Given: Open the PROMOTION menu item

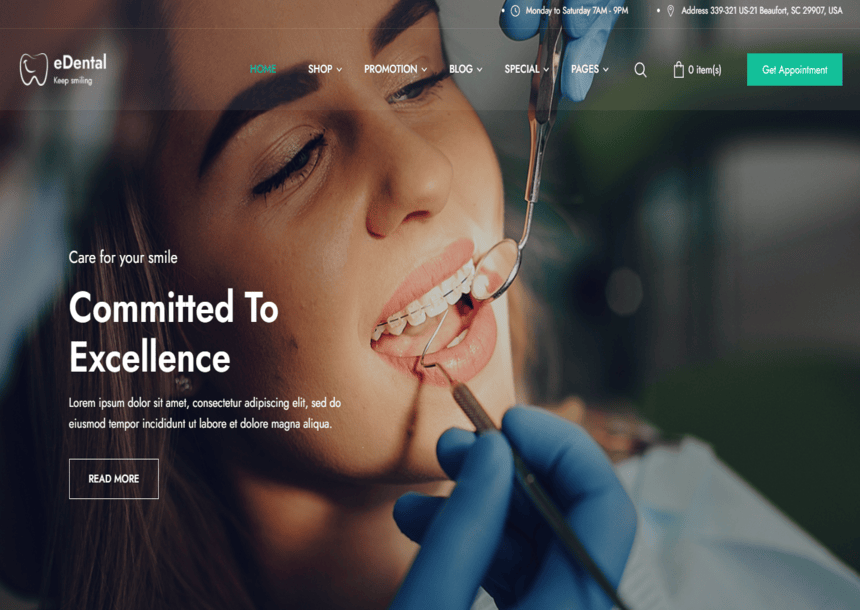Looking at the screenshot, I should point(391,69).
